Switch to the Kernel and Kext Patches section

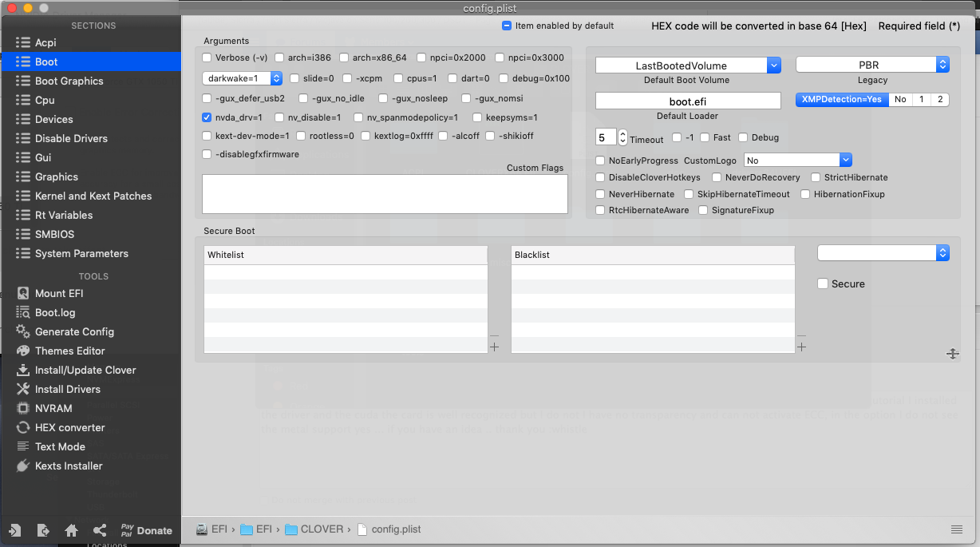(93, 196)
